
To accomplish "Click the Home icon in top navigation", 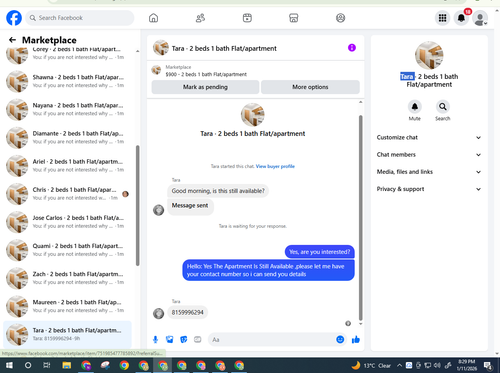I will point(153,18).
